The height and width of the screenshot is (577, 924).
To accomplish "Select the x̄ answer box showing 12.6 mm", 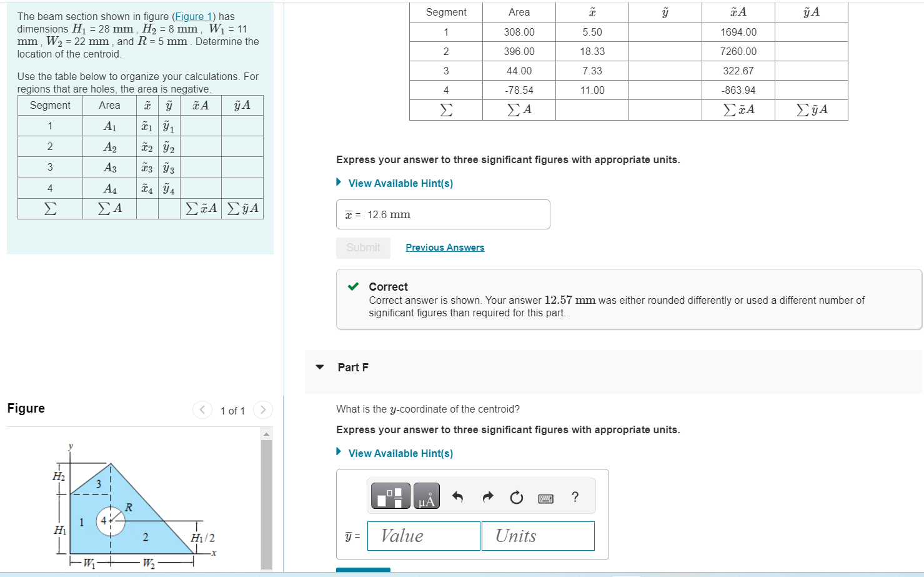I will pos(443,214).
